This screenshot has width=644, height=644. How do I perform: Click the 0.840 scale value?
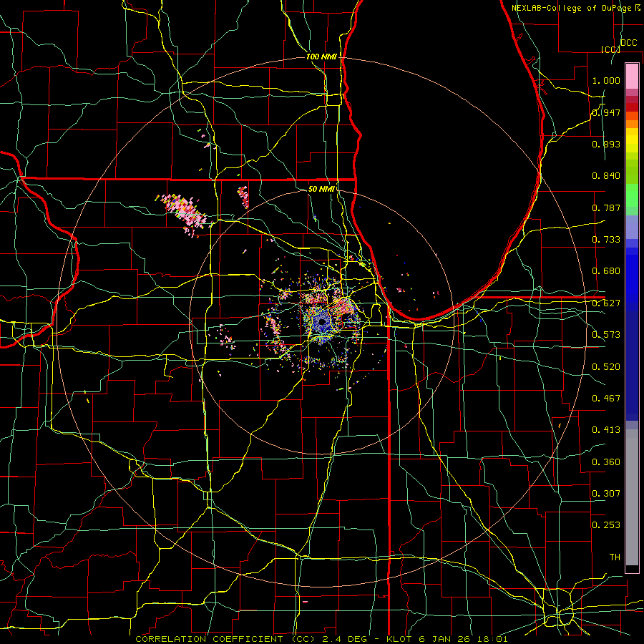click(x=606, y=176)
